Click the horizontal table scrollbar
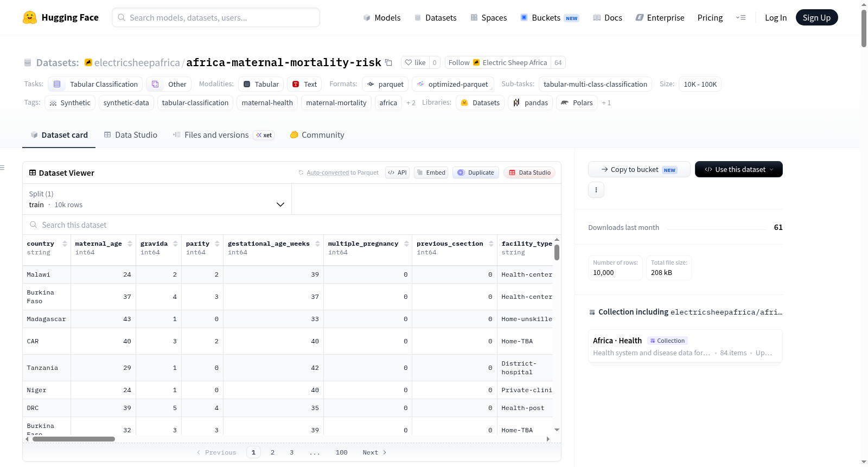 (74, 439)
